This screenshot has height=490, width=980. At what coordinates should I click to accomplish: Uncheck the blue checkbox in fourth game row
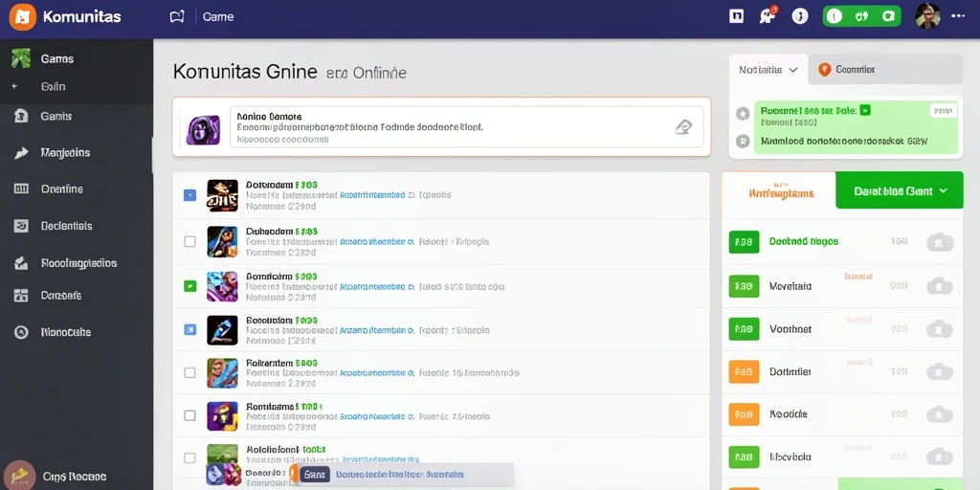(x=190, y=329)
